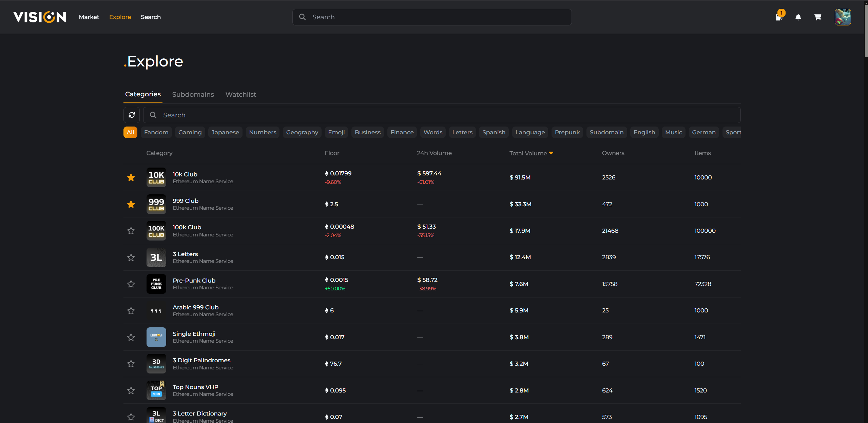
Task: Star the 3 Letter Dictionary category
Action: (131, 417)
